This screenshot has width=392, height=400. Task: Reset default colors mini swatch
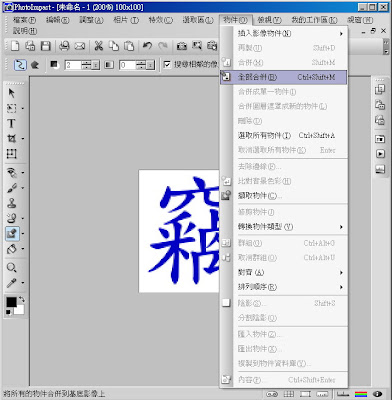[x=8, y=312]
